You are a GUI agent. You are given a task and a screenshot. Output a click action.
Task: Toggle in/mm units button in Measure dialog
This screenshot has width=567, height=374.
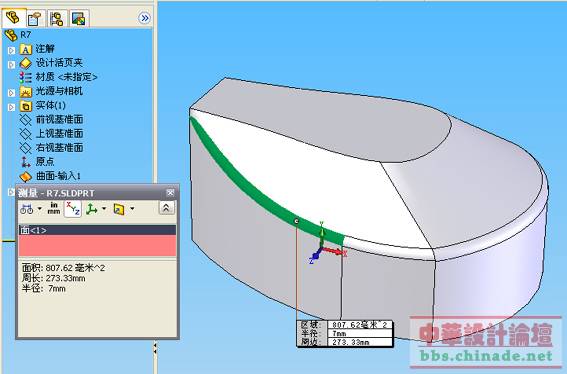click(x=54, y=208)
